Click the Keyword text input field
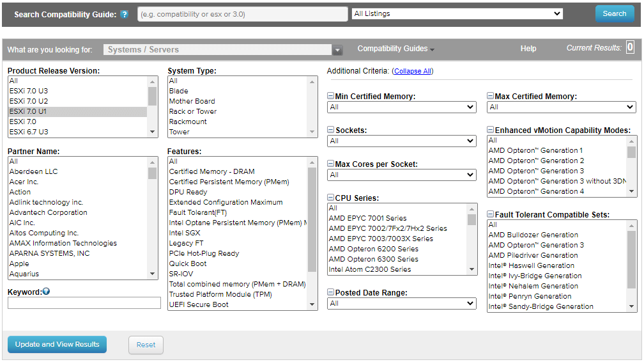The width and height of the screenshot is (644, 362). click(84, 303)
